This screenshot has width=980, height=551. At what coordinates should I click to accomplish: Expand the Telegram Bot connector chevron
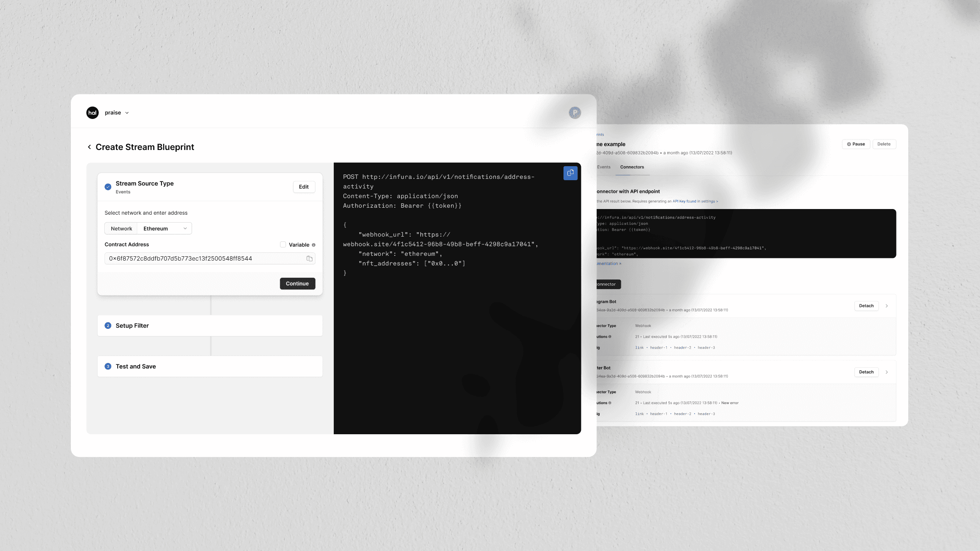click(x=887, y=306)
